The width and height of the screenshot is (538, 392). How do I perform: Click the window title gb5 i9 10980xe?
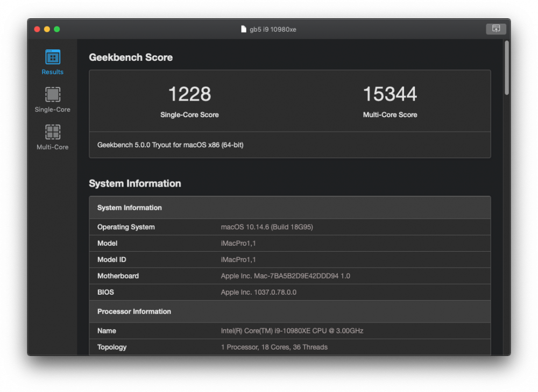click(273, 30)
